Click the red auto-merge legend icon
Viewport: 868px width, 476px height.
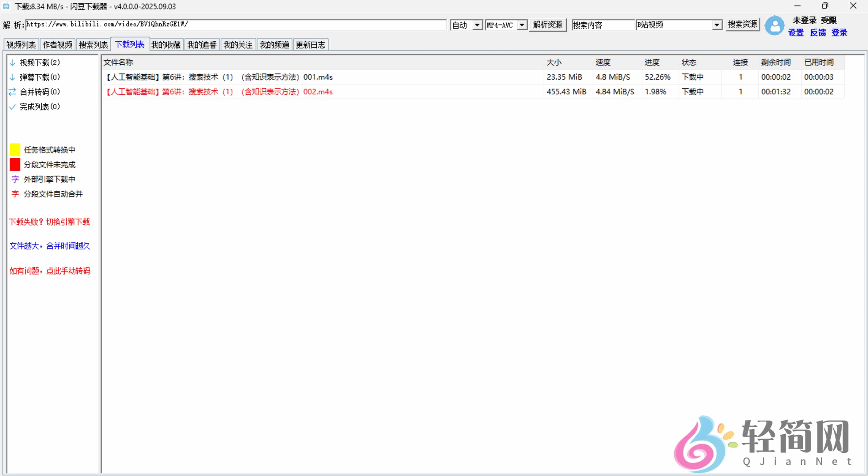click(15, 194)
